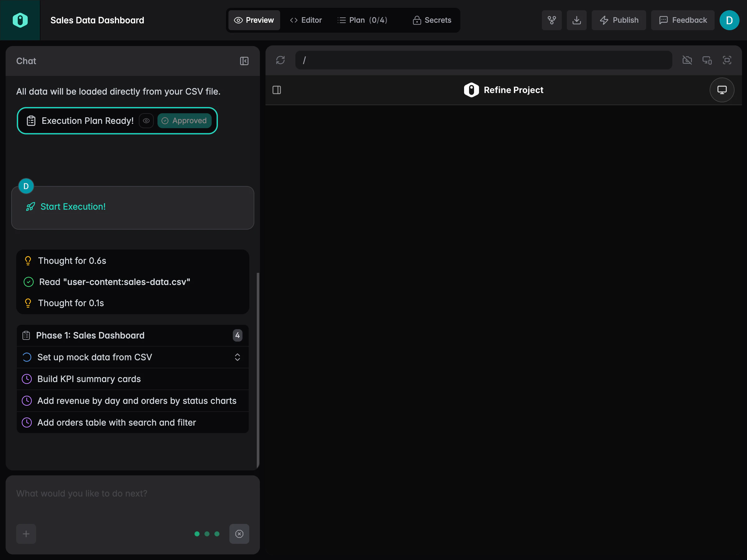Open the attachment plus menu in chat
This screenshot has height=560, width=747.
(x=26, y=534)
